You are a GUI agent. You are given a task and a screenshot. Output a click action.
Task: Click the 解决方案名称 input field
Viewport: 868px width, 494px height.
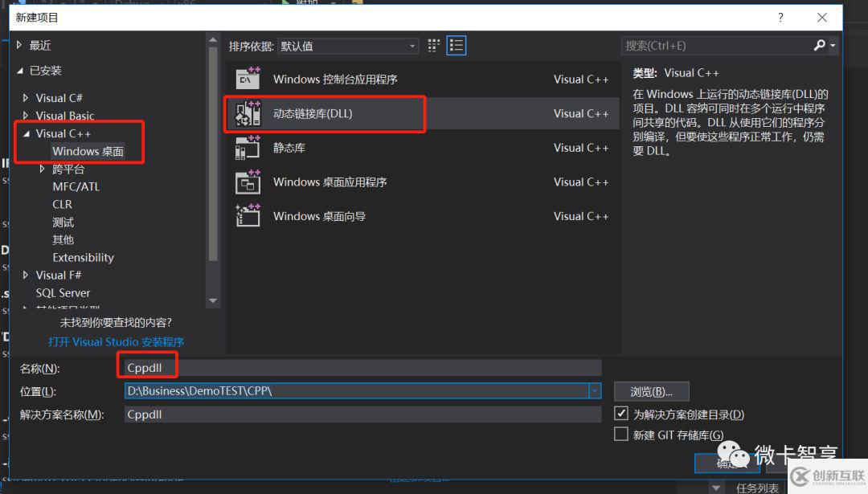[x=362, y=414]
